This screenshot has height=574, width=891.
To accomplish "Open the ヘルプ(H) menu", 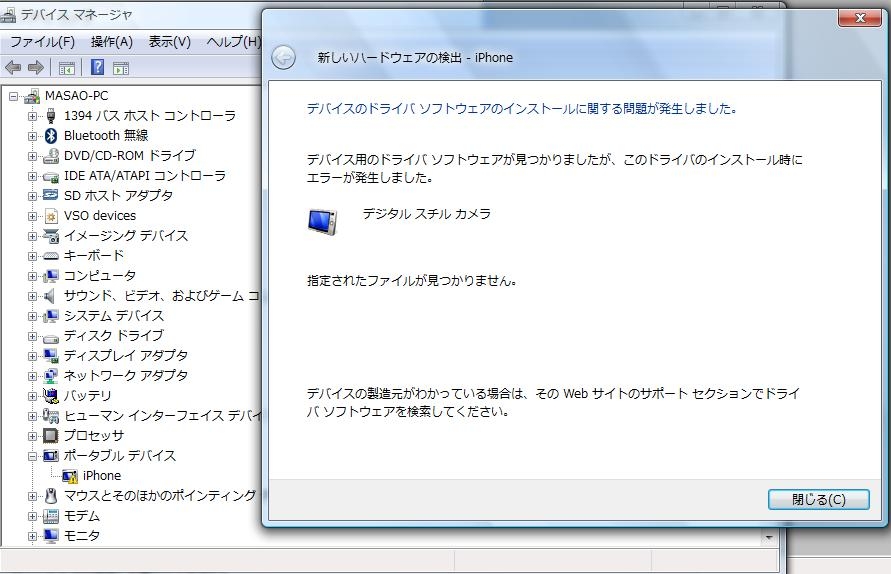I will click(233, 42).
